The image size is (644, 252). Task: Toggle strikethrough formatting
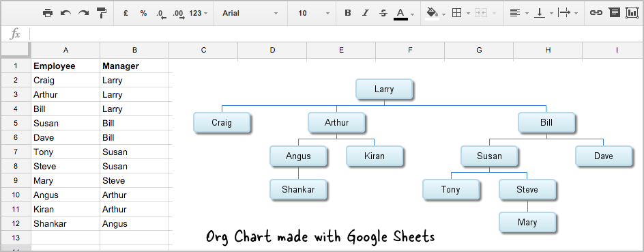[383, 13]
